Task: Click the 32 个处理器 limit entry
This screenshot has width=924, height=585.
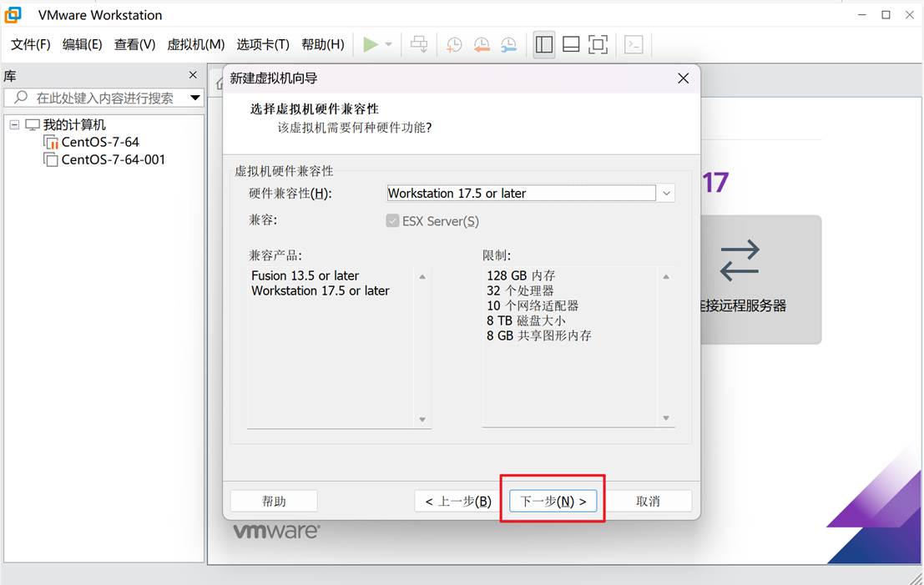Action: (x=520, y=291)
